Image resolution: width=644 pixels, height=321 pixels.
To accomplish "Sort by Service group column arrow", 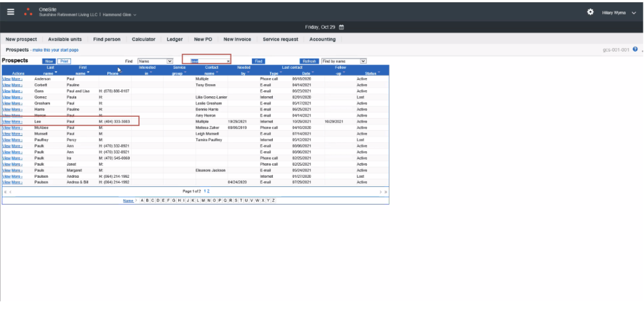I will point(185,73).
